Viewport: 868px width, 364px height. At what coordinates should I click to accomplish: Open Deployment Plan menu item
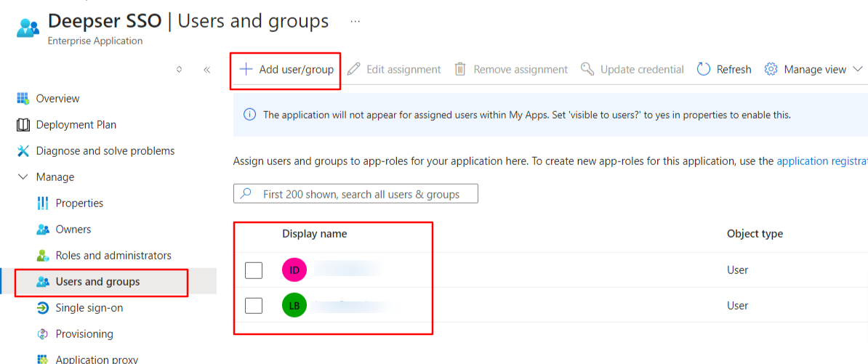pyautogui.click(x=76, y=125)
